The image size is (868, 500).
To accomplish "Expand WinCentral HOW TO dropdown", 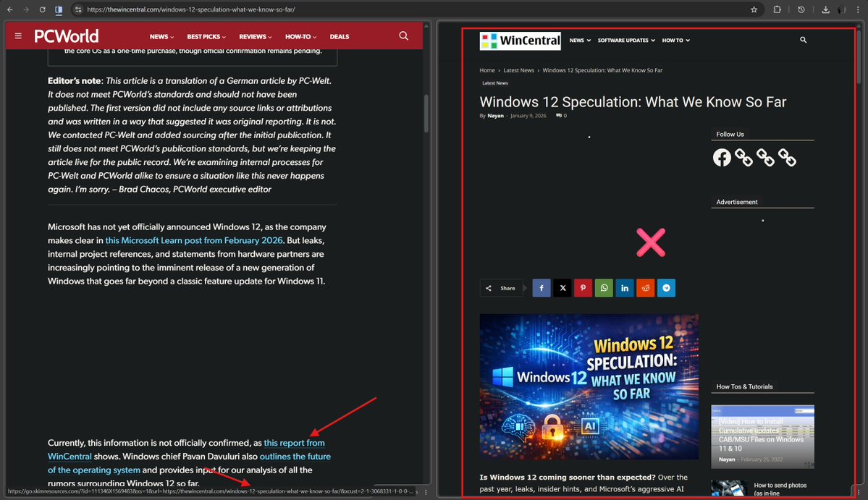I will coord(675,41).
